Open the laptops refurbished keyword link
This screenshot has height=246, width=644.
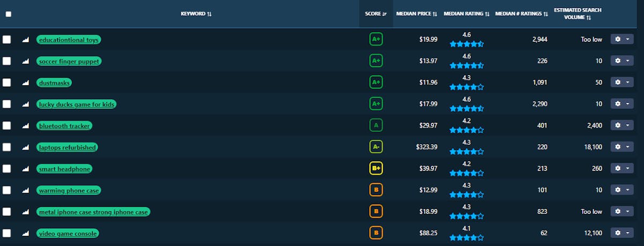(67, 147)
